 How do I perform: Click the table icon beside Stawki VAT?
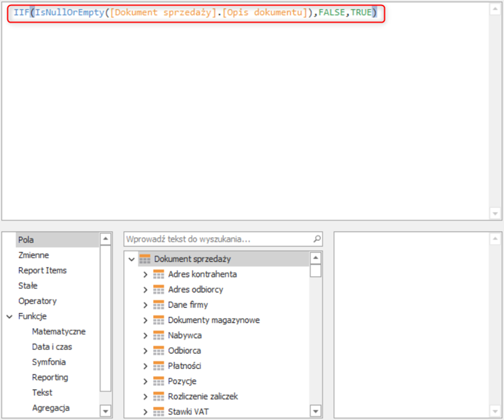tap(159, 412)
